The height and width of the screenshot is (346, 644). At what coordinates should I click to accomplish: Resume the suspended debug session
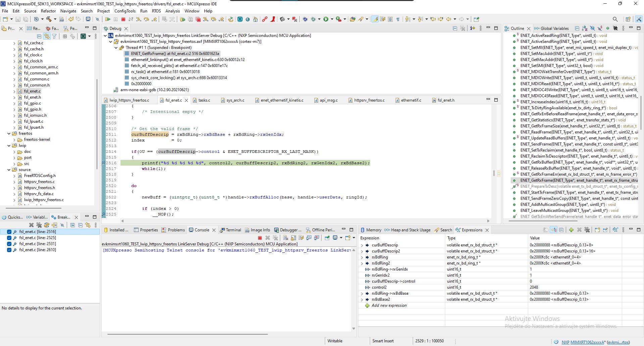(x=108, y=19)
